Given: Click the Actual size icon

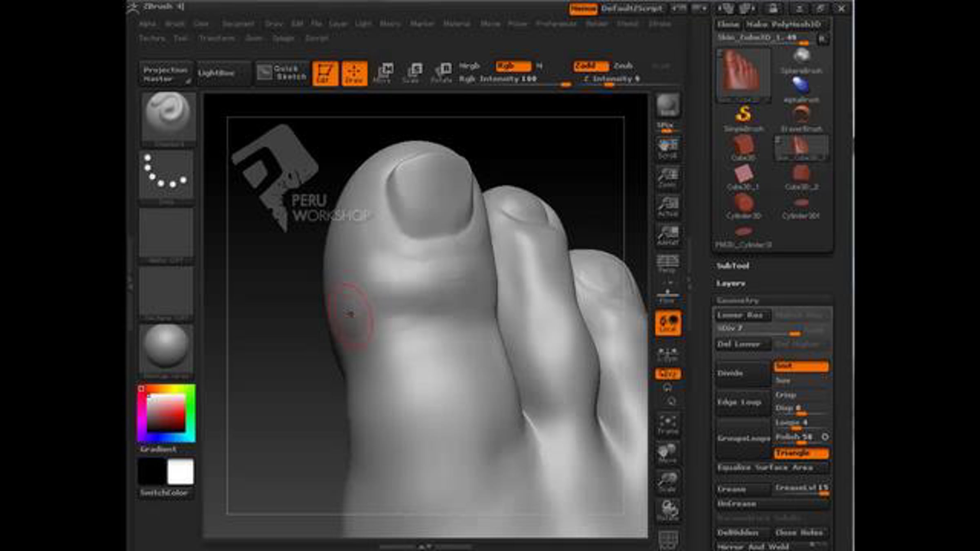Looking at the screenshot, I should click(668, 207).
